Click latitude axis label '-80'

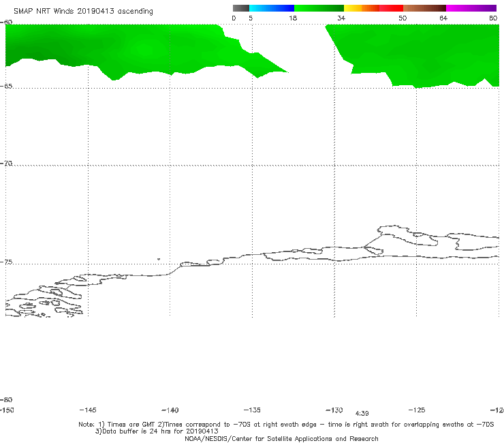(6, 399)
